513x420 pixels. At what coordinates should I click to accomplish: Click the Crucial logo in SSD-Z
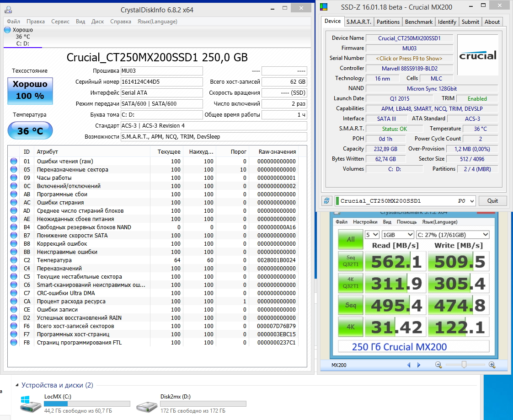478,55
